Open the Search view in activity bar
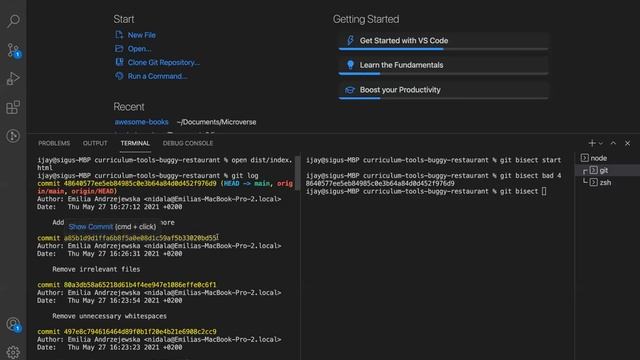Screen dimensions: 640x360 click(x=13, y=21)
